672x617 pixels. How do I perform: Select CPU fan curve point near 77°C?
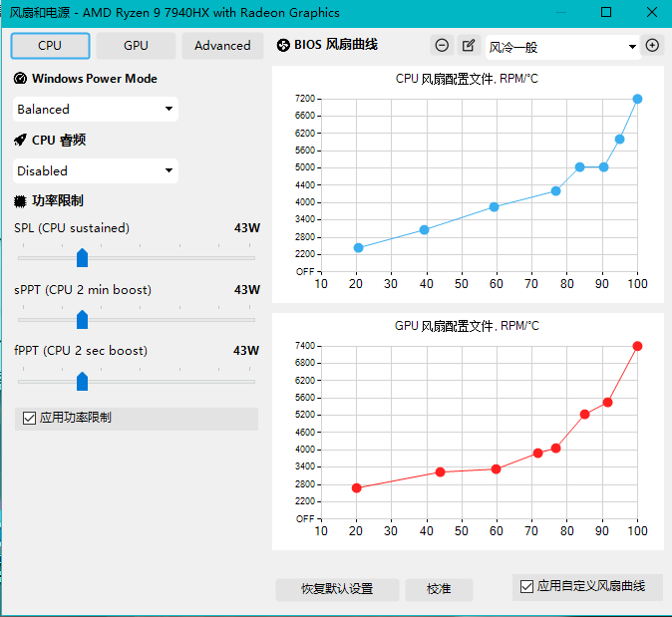555,191
